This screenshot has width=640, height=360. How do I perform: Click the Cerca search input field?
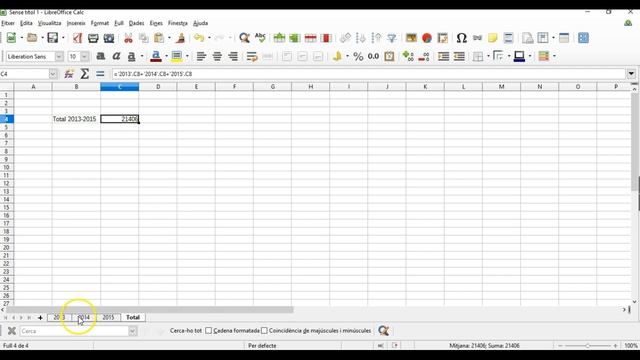click(x=74, y=331)
